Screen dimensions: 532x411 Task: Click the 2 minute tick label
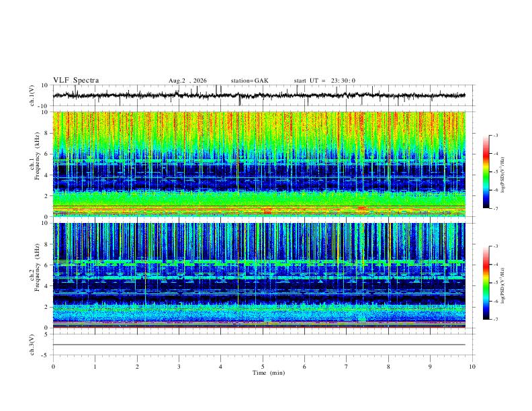137,367
